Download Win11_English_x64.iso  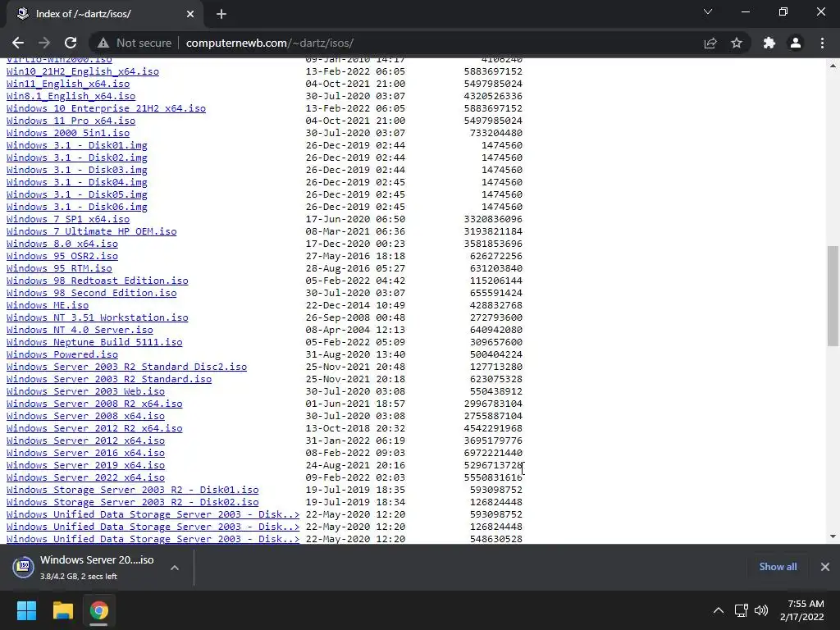click(68, 84)
